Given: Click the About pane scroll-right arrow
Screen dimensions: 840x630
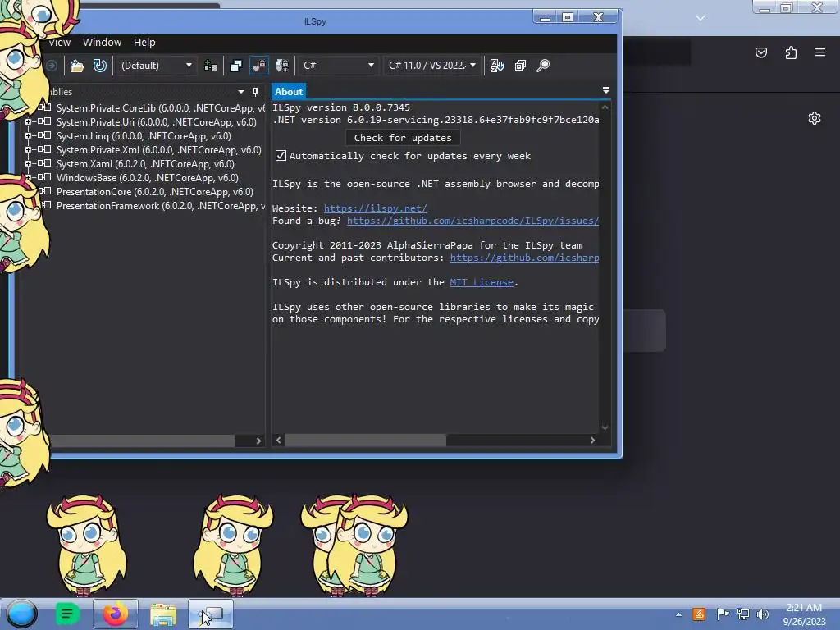Looking at the screenshot, I should [592, 441].
